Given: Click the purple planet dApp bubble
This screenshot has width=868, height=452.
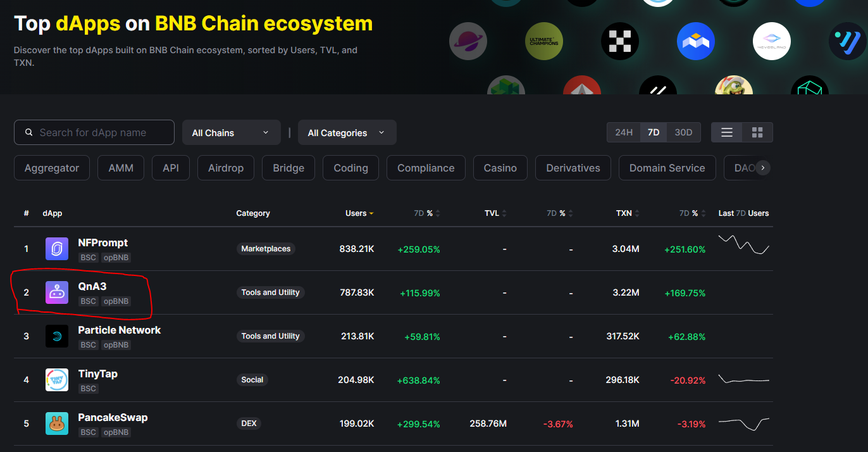Looking at the screenshot, I should (x=468, y=41).
